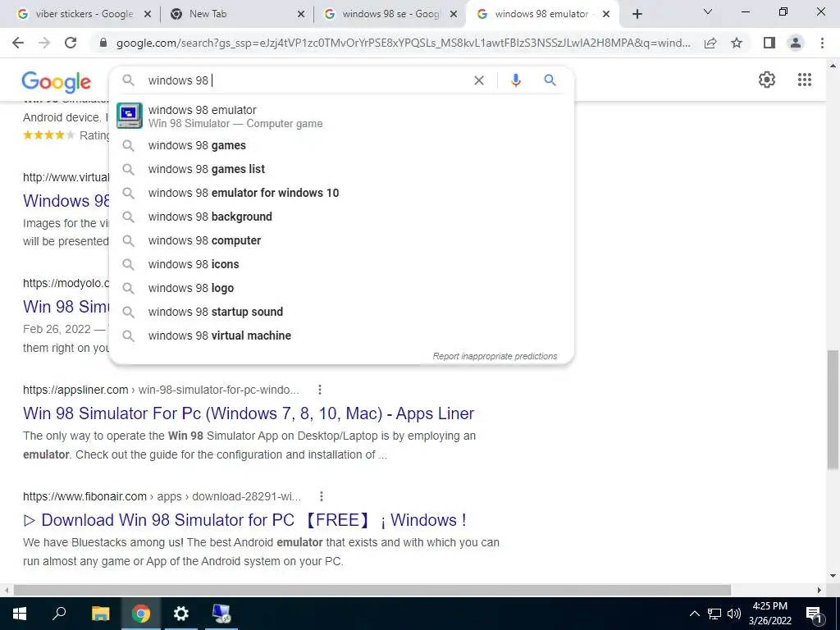Click Report inappropriate predictions link
This screenshot has height=630, width=840.
click(x=495, y=356)
